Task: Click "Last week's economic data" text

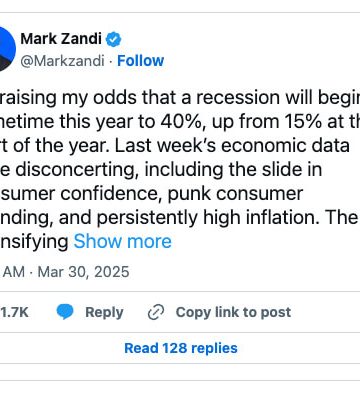Action: 232,146
